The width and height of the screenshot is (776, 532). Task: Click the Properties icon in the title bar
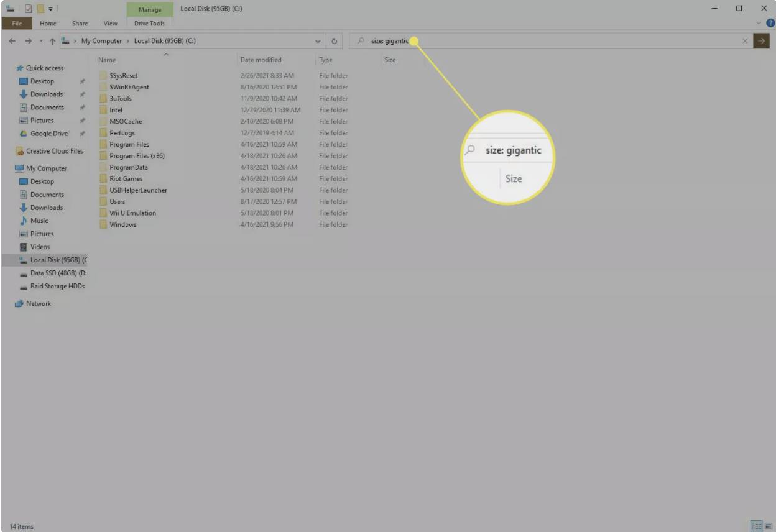pyautogui.click(x=27, y=8)
